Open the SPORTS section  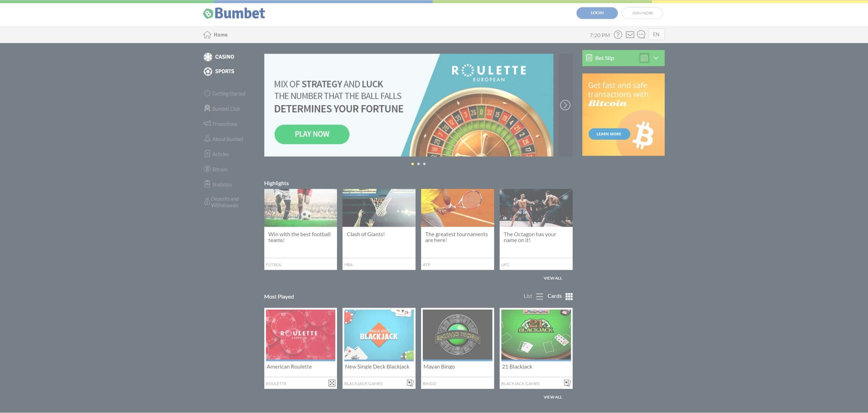click(219, 71)
